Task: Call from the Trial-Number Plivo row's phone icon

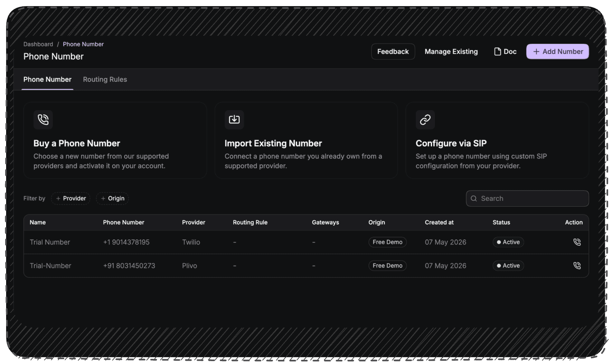Action: (x=577, y=266)
